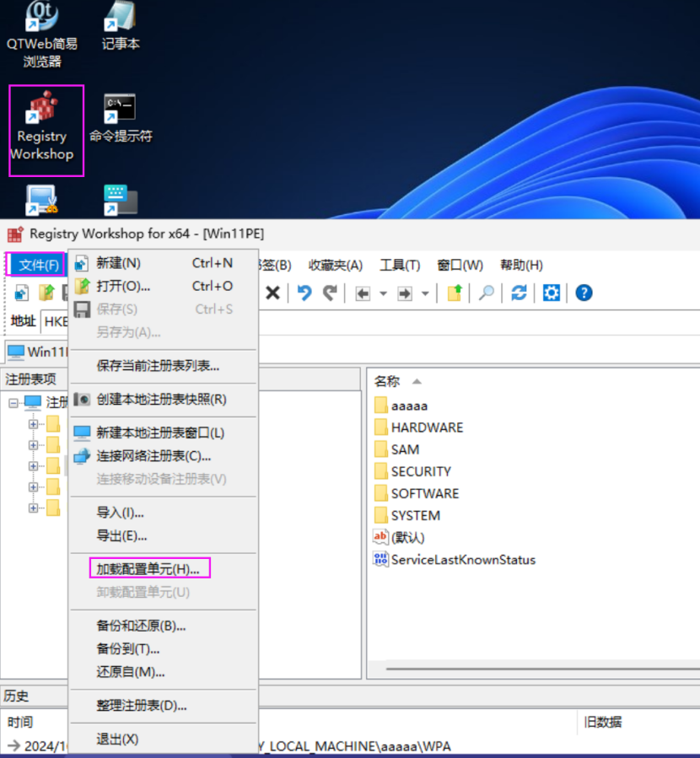Click the 旧数据 column header
The height and width of the screenshot is (758, 700).
click(x=602, y=723)
